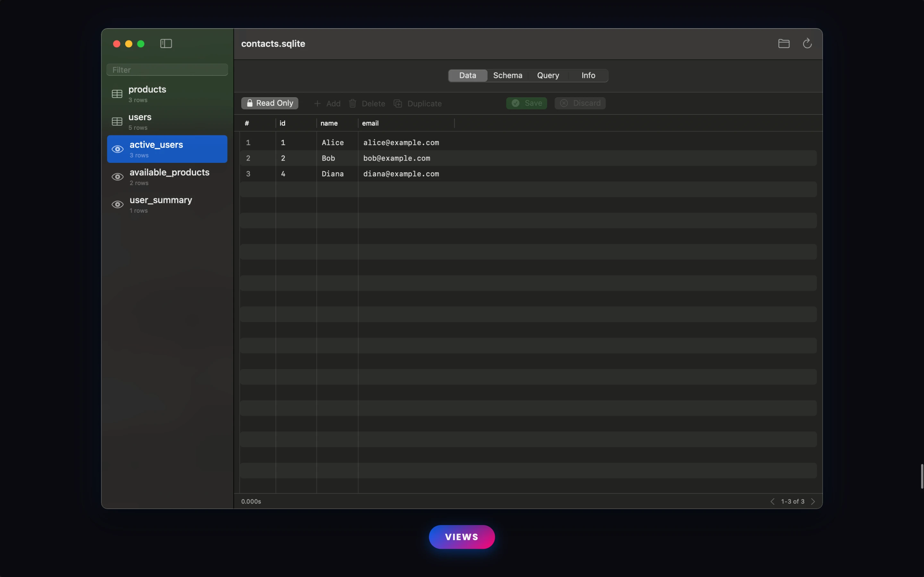The image size is (924, 577).
Task: Click the eye icon on active_users view
Action: coord(117,149)
